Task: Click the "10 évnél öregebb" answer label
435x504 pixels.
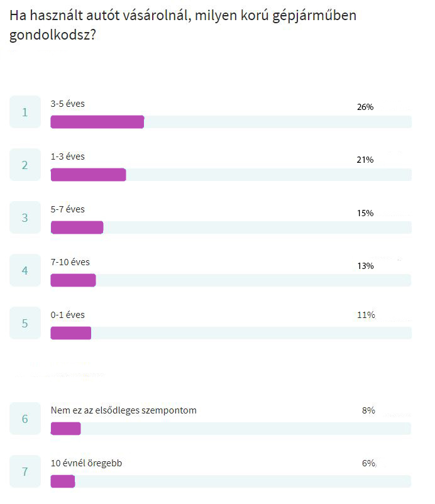Action: [86, 463]
